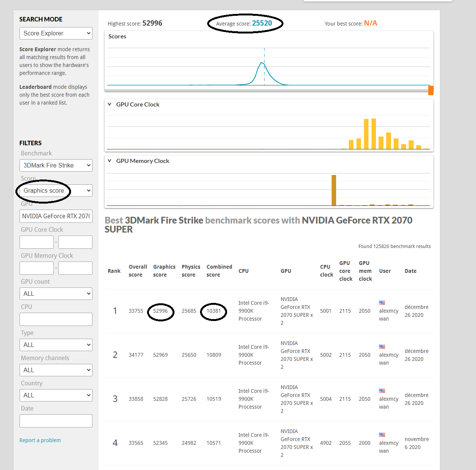Image resolution: width=476 pixels, height=470 pixels.
Task: Sort by Graphics score column header
Action: (x=164, y=271)
